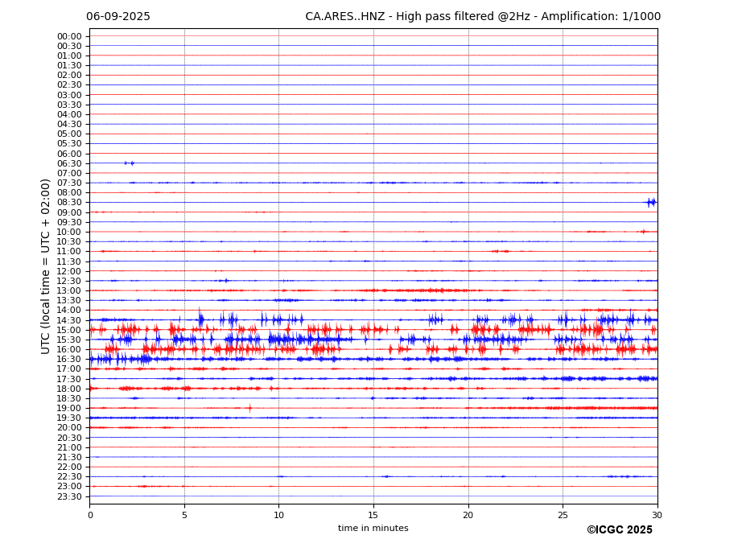Screen dimensions: 746x560
Task: Select the 06:00 row label
Action: tap(69, 154)
